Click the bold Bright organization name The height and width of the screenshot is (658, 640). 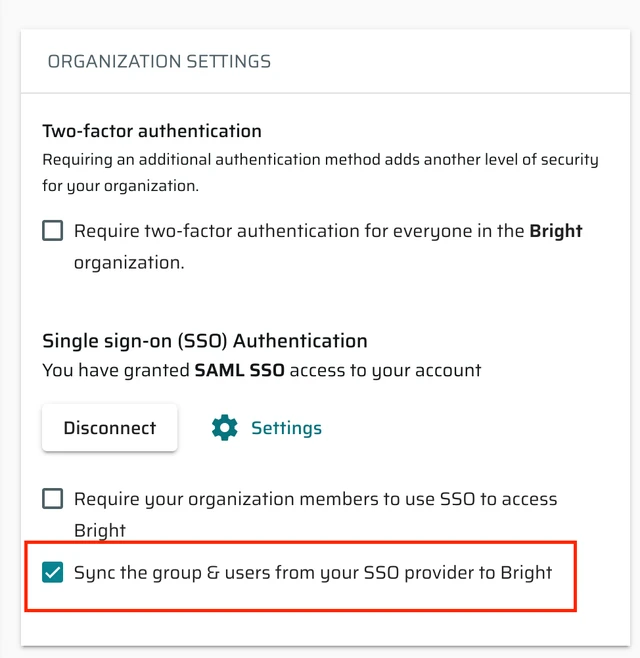tap(556, 231)
